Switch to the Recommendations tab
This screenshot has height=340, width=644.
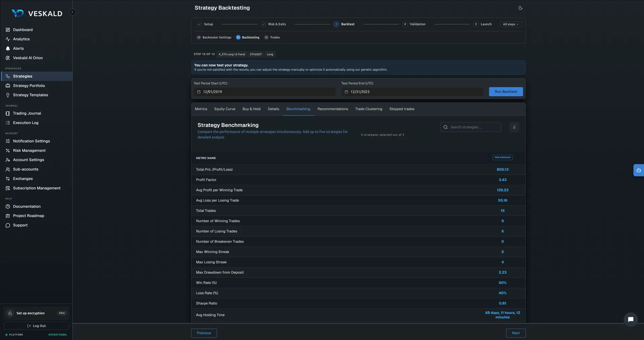click(x=333, y=109)
